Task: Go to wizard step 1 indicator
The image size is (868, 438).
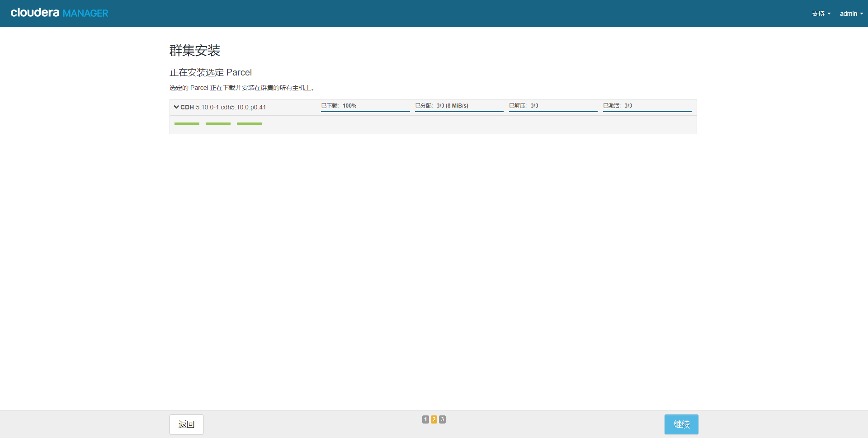Action: [x=425, y=419]
